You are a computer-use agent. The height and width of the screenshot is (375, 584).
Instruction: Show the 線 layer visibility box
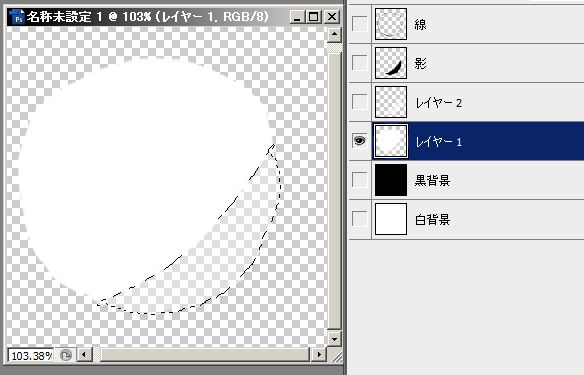click(359, 24)
